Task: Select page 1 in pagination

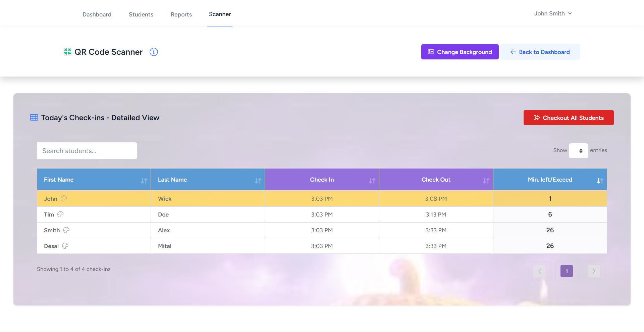Action: [567, 271]
